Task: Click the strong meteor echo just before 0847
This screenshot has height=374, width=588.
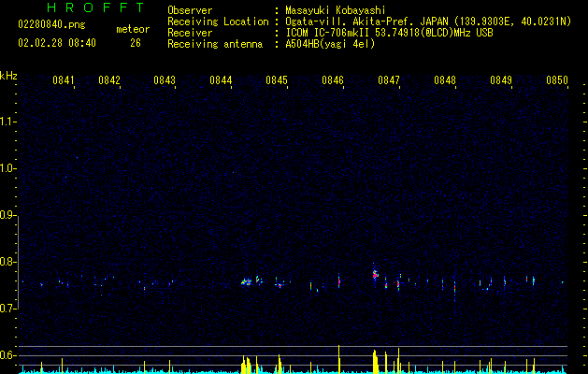Action: pos(375,275)
